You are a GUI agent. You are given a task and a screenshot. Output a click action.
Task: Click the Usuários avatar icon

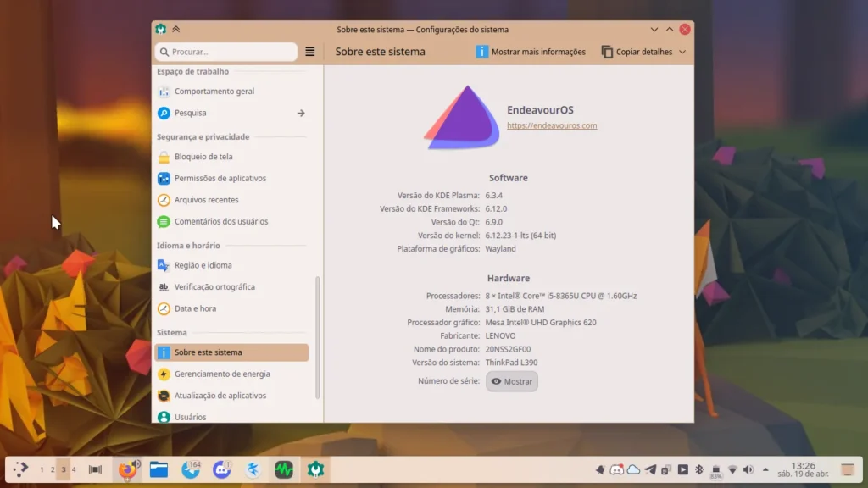164,417
